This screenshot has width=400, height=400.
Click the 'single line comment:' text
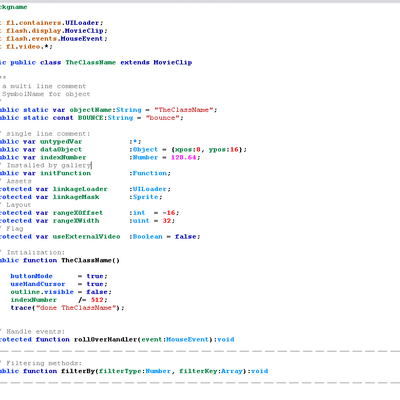[48, 134]
